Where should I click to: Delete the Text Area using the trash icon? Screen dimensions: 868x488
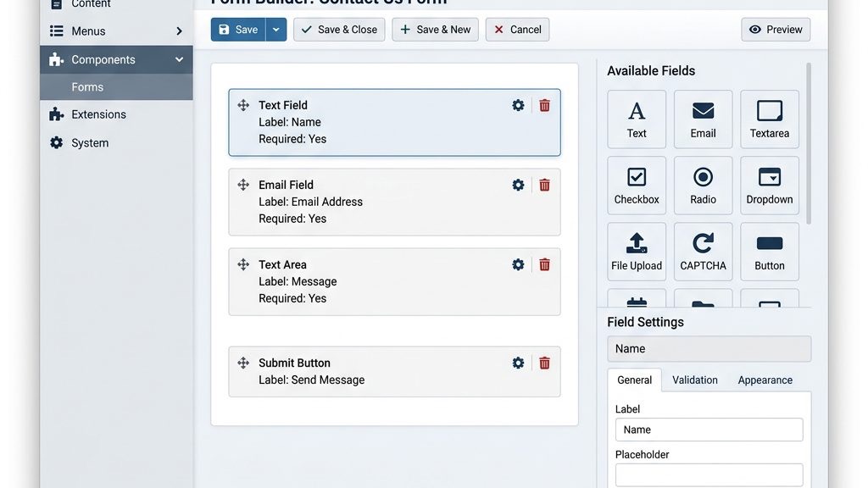tap(543, 264)
